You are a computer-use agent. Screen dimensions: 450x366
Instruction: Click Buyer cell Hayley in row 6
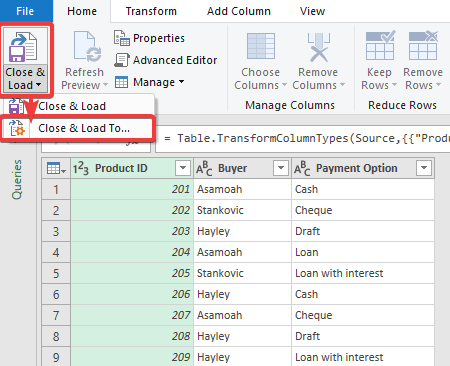pyautogui.click(x=242, y=294)
